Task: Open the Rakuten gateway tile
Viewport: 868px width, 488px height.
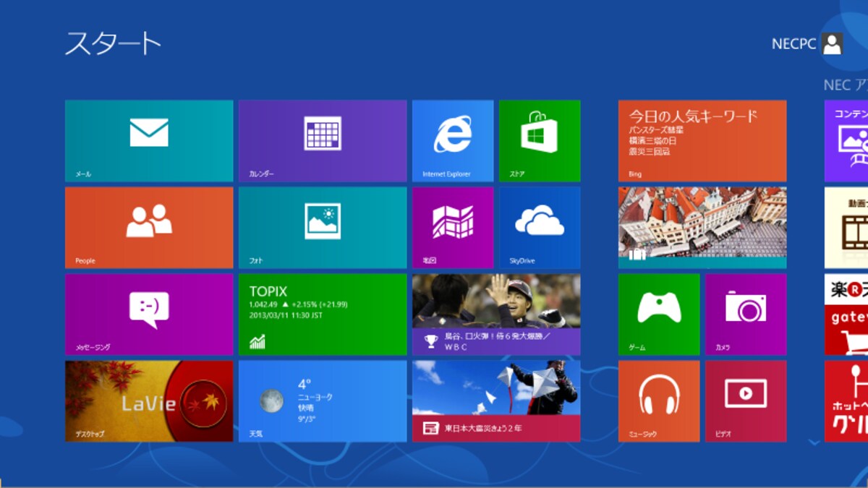Action: (846, 314)
